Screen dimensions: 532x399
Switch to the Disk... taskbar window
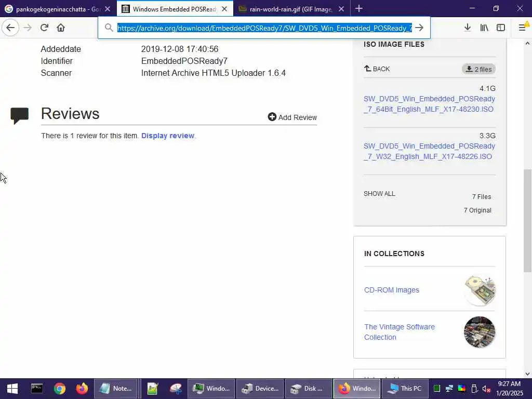(x=309, y=389)
